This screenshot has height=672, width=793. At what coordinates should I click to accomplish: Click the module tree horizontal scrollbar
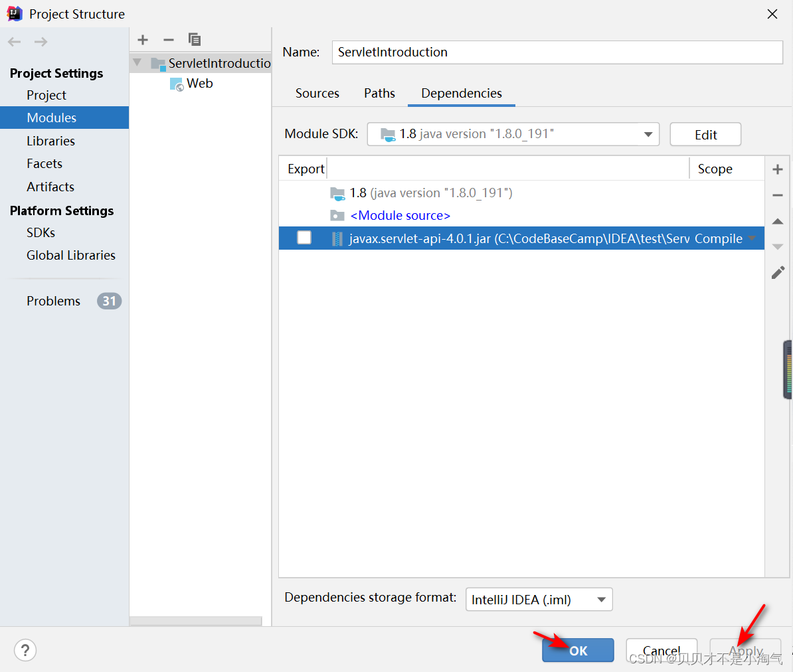click(x=196, y=621)
